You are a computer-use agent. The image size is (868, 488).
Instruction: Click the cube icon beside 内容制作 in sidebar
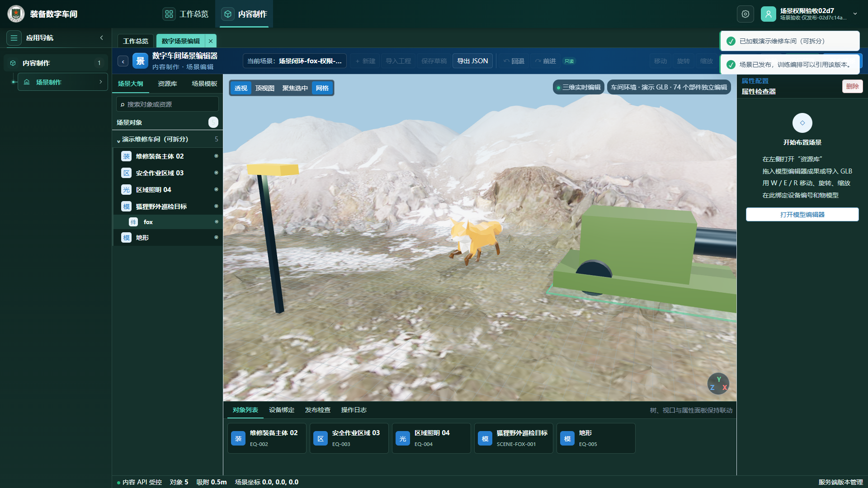point(13,63)
